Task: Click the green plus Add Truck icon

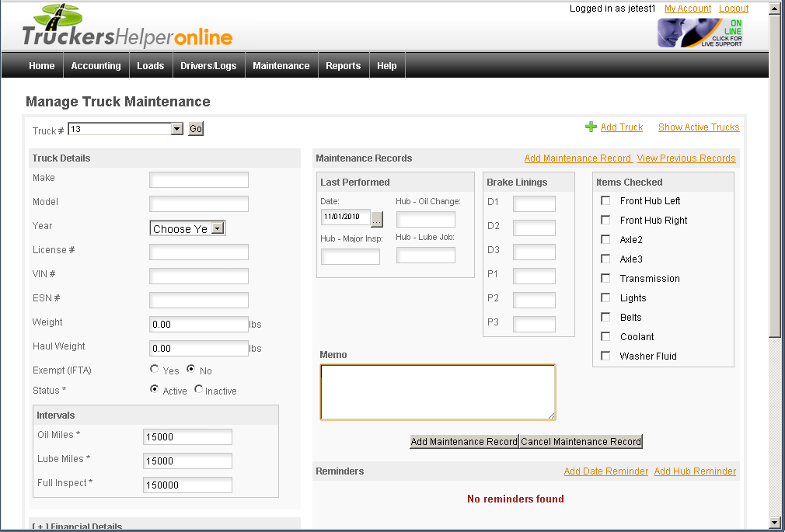Action: [591, 127]
